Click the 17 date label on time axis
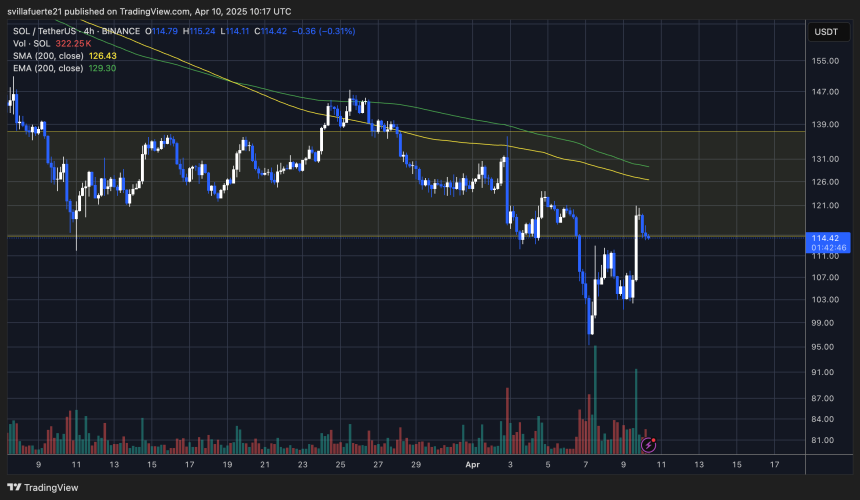 coord(775,465)
